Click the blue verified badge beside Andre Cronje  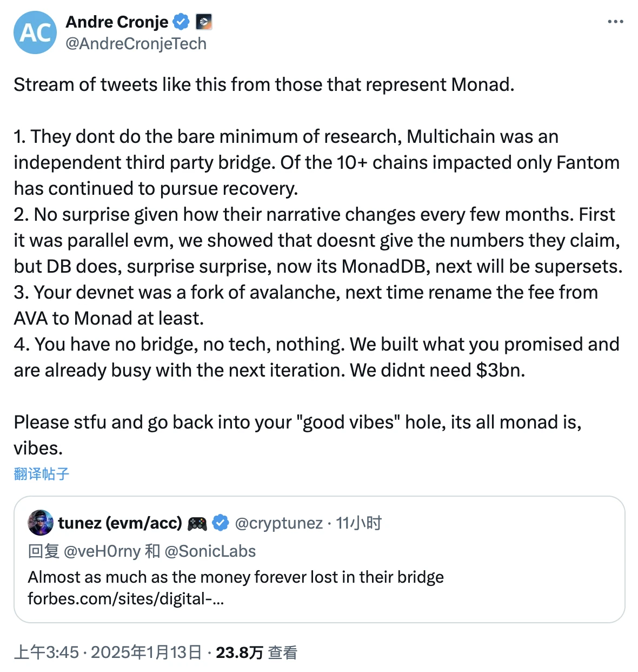click(181, 22)
